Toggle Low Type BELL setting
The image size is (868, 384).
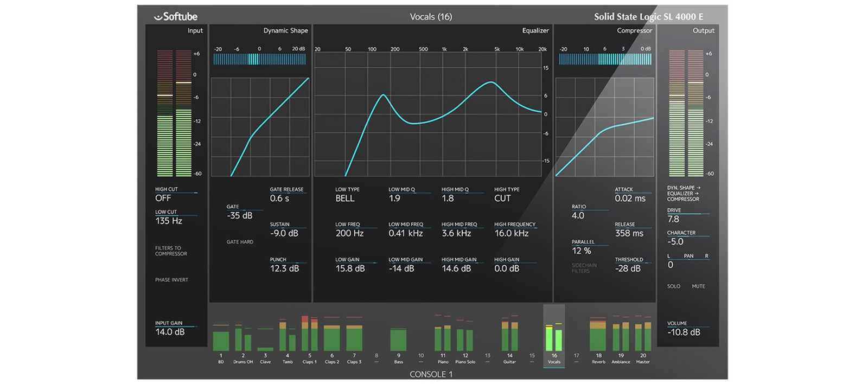click(345, 199)
